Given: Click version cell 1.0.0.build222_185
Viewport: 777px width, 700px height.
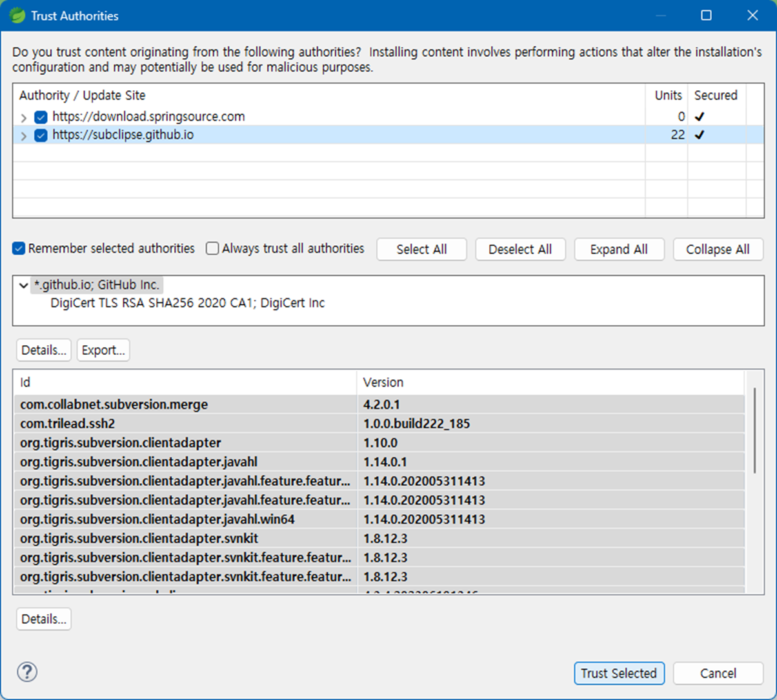Looking at the screenshot, I should [416, 424].
